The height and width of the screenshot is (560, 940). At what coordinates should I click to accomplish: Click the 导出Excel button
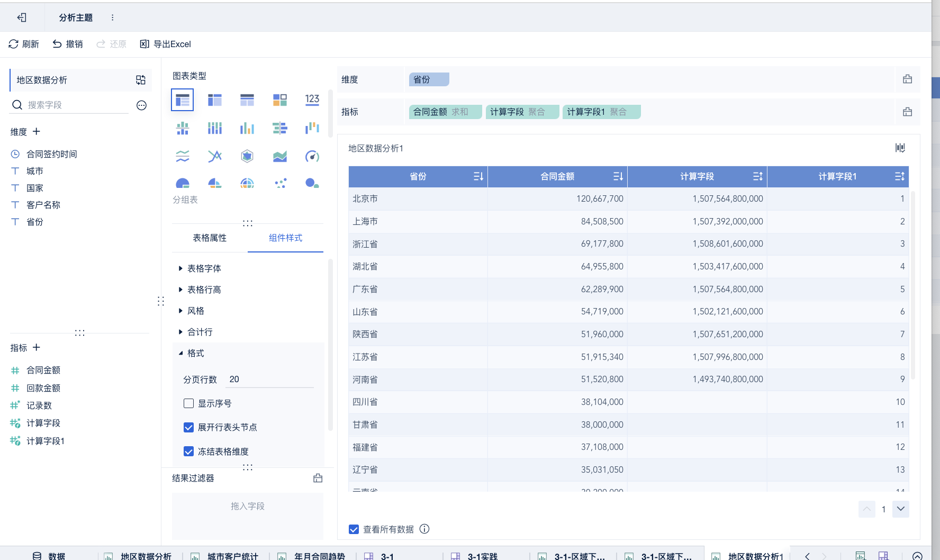165,44
